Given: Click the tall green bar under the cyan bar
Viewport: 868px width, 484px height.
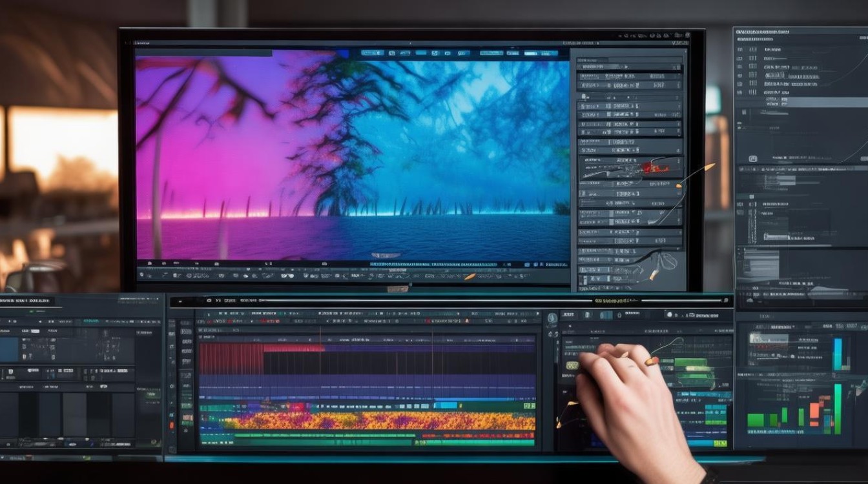Looking at the screenshot, I should 838,408.
